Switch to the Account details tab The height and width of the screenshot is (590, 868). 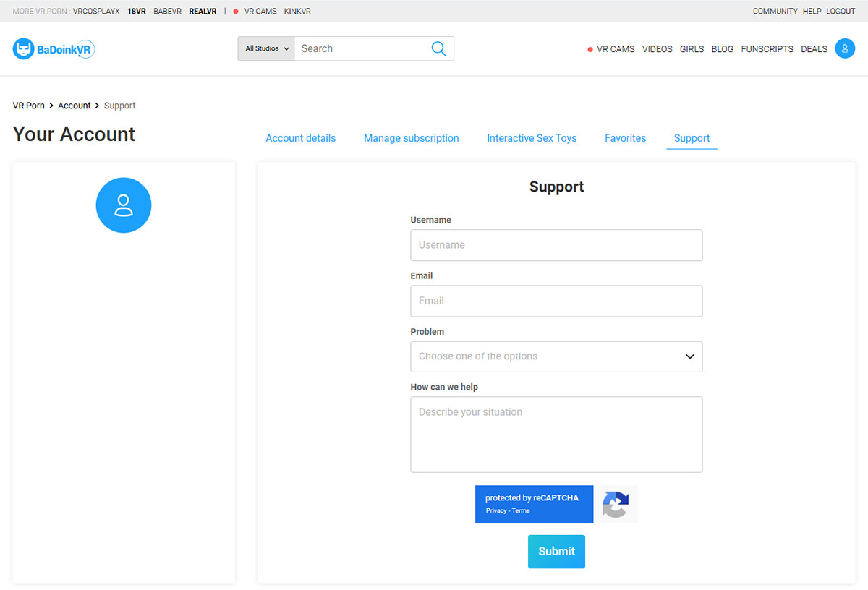(300, 138)
